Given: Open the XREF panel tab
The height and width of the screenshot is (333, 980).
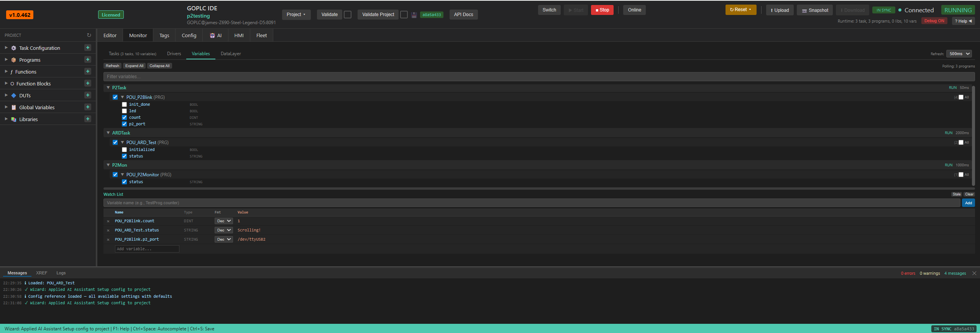Looking at the screenshot, I should [x=41, y=273].
